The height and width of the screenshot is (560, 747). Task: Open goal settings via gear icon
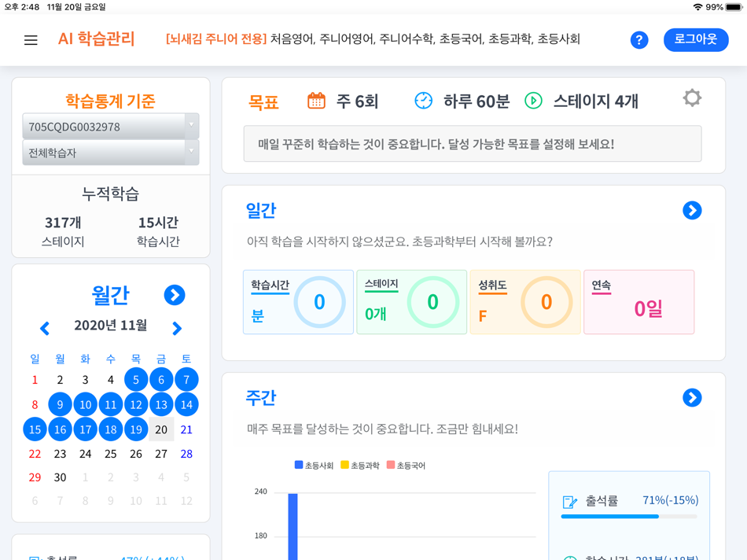692,98
